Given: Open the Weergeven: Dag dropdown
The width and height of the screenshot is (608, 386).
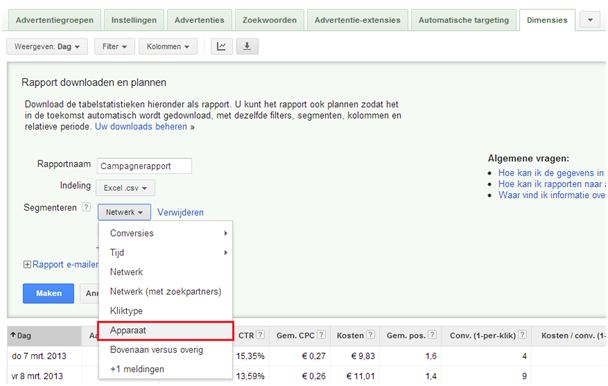Looking at the screenshot, I should [x=47, y=47].
